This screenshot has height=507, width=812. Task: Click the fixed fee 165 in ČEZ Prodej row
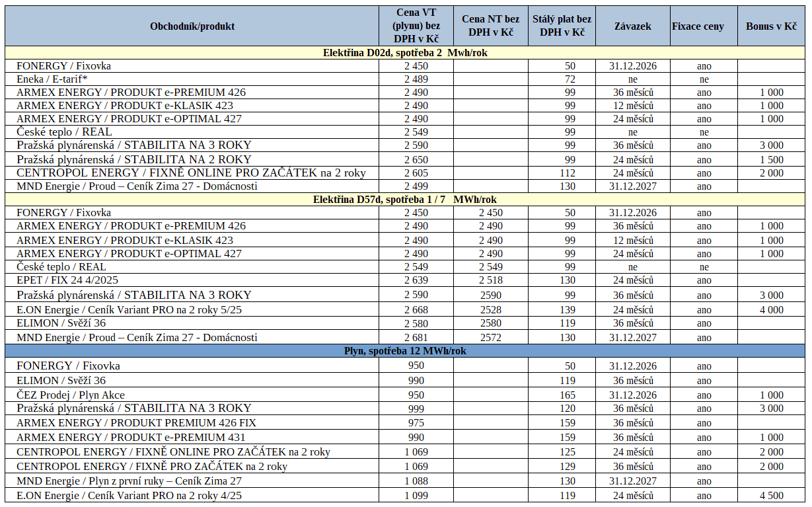[568, 395]
